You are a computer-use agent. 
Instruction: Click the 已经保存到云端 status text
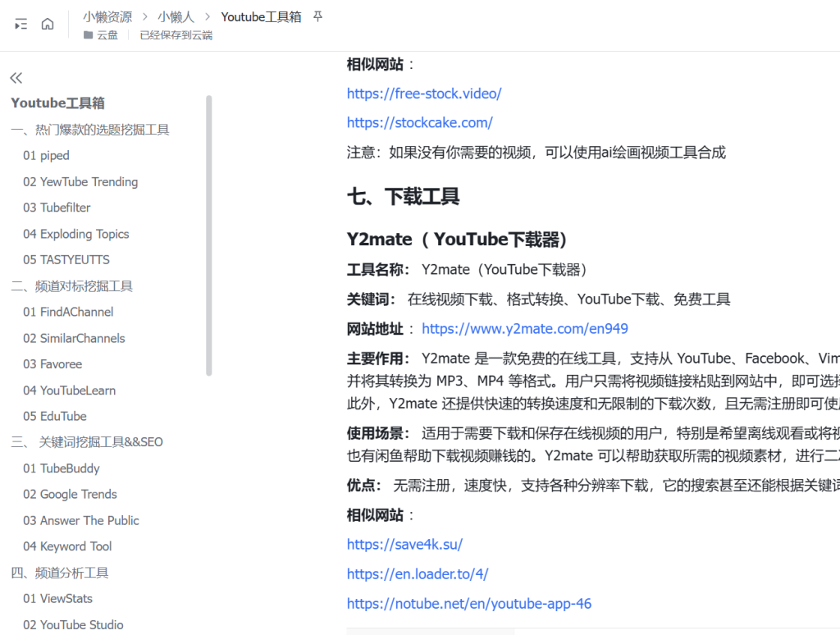tap(176, 35)
